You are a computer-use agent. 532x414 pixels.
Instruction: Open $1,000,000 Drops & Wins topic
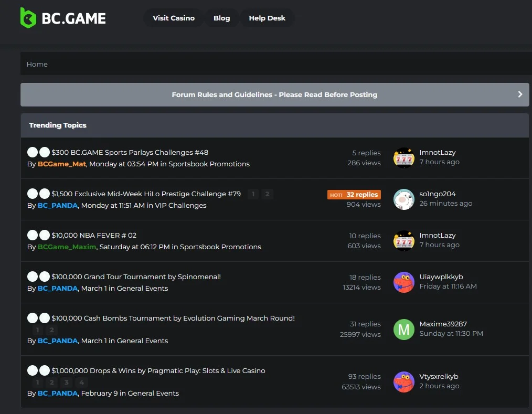coord(158,370)
